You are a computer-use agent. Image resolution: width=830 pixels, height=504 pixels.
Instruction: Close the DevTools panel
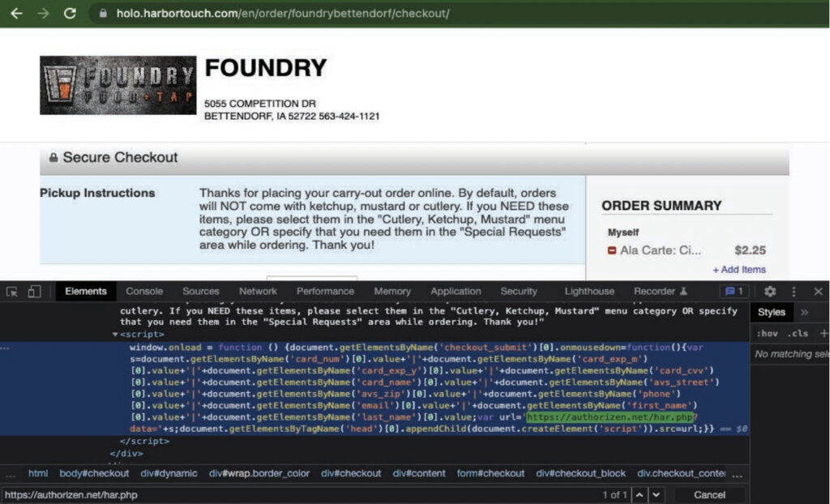coord(818,291)
